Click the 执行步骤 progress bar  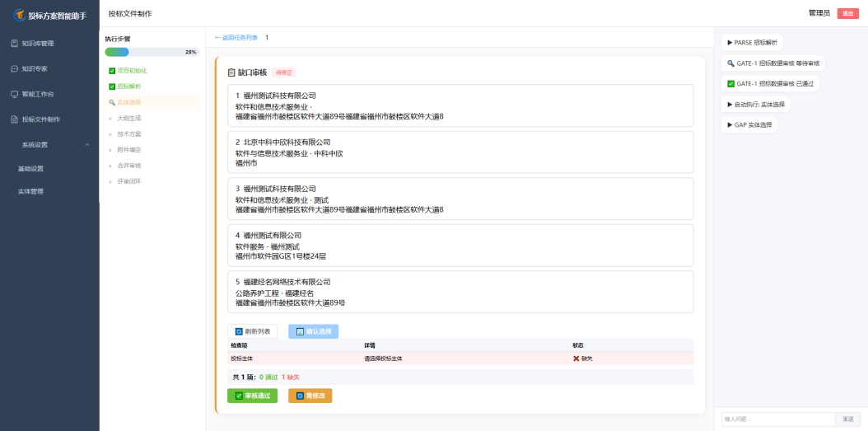tap(152, 52)
